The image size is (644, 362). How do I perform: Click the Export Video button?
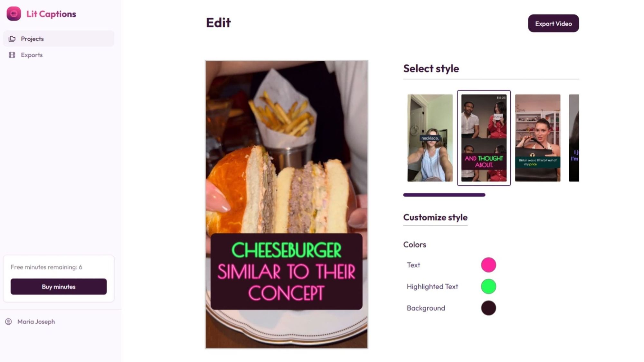tap(553, 23)
